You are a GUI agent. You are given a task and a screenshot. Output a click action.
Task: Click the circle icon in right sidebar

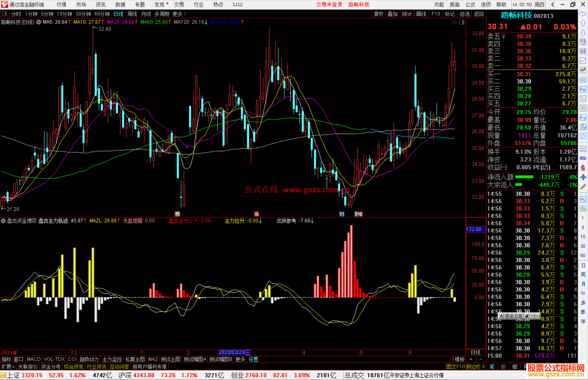coord(583,136)
